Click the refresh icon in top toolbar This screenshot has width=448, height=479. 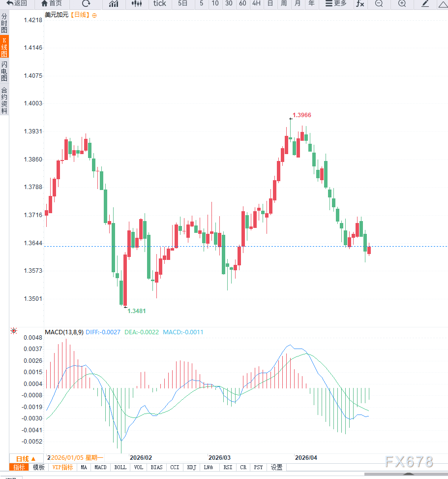(x=86, y=3)
